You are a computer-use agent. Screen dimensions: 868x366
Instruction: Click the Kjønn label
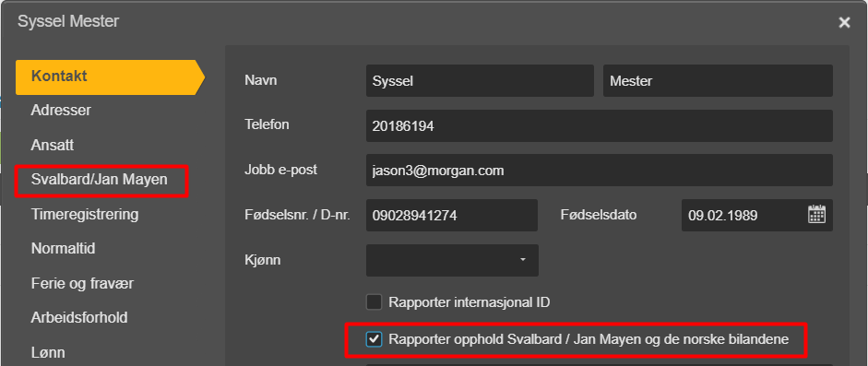coord(262,259)
